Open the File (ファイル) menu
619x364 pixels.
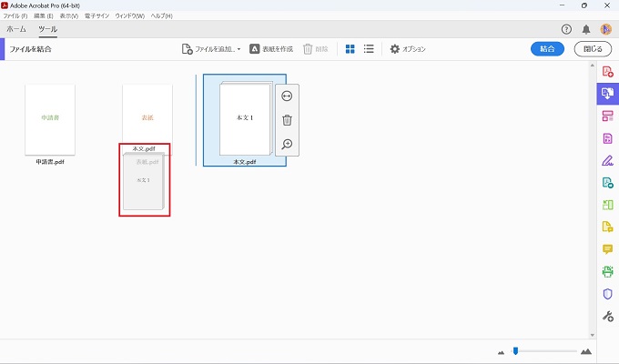tap(15, 15)
